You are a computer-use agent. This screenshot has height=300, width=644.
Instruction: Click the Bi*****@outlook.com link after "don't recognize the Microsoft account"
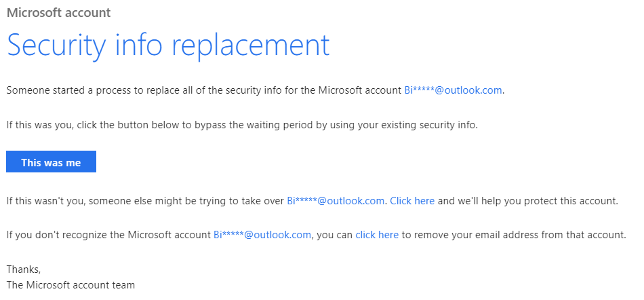[x=262, y=235]
